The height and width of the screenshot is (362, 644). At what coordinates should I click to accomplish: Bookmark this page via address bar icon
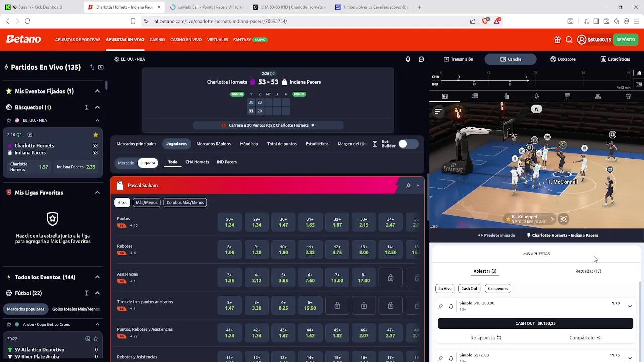[133, 21]
